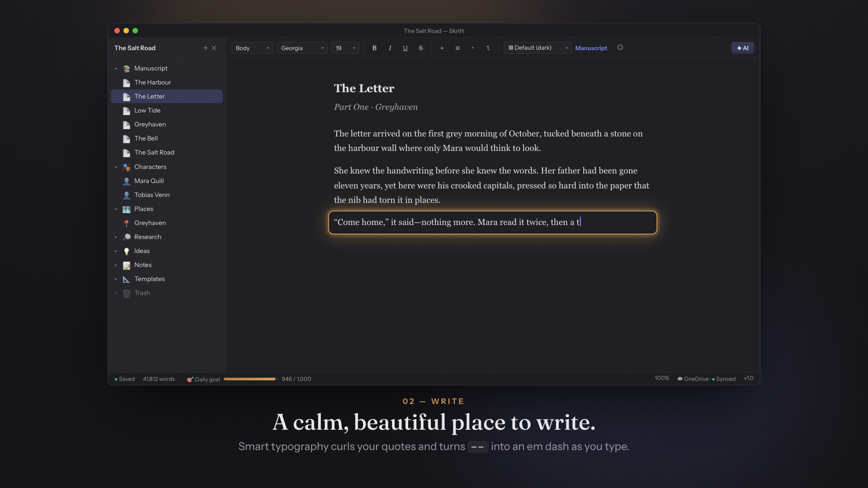This screenshot has width=868, height=488.
Task: Select the Mara Quill character
Action: tap(167, 181)
